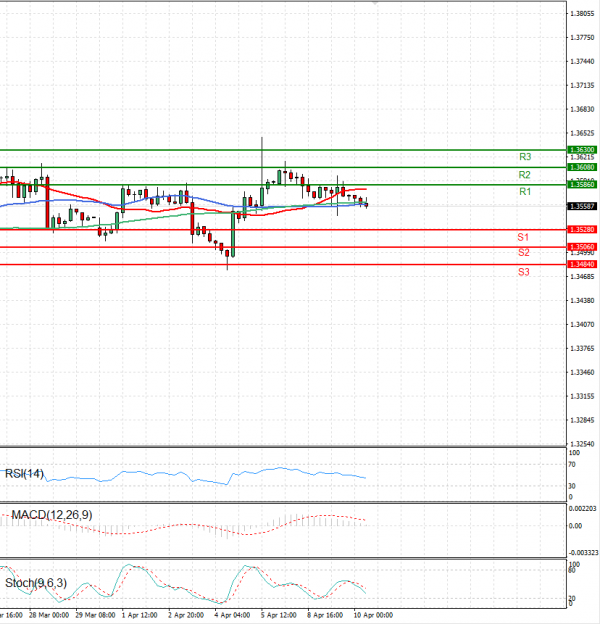Click the MACD -0.003323 scale value
Image resolution: width=600 pixels, height=624 pixels.
click(x=583, y=553)
